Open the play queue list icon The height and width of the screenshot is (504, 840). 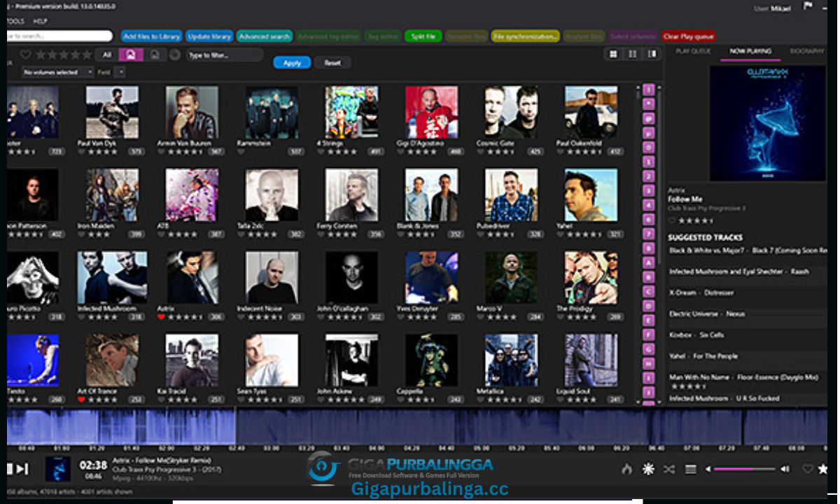690,469
